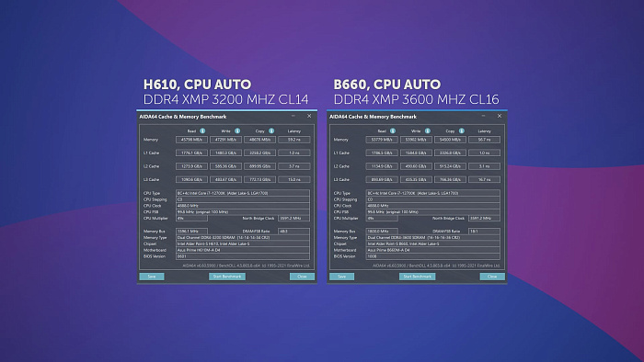Start Benchmark in the B660 window
Viewport: 644px width, 362px height.
point(418,277)
